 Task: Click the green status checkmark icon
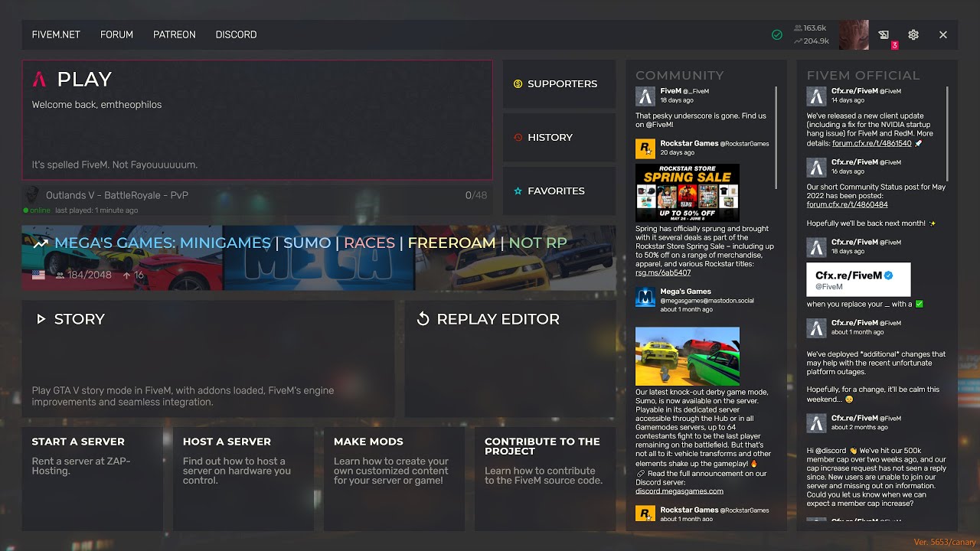[777, 34]
